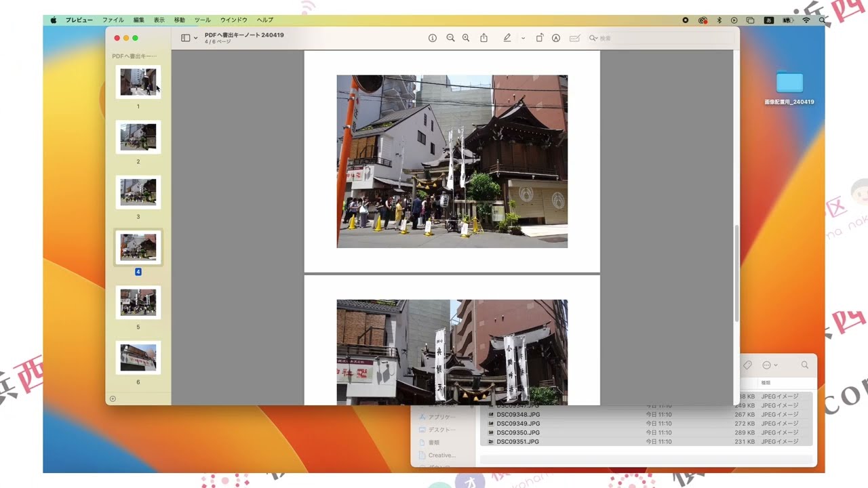Open the ファイル menu
868x488 pixels.
(x=113, y=20)
